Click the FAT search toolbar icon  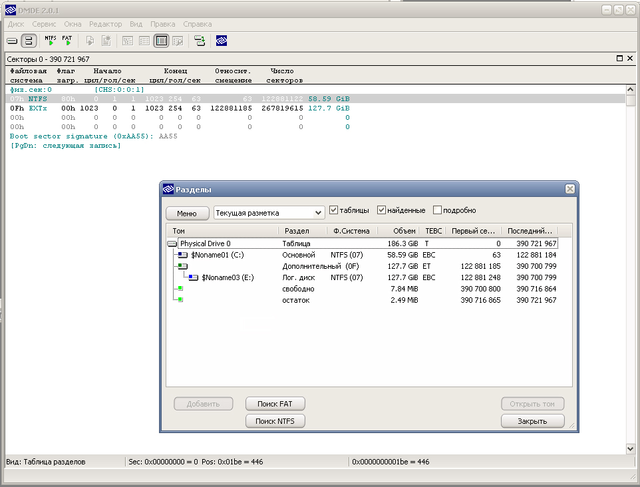68,41
